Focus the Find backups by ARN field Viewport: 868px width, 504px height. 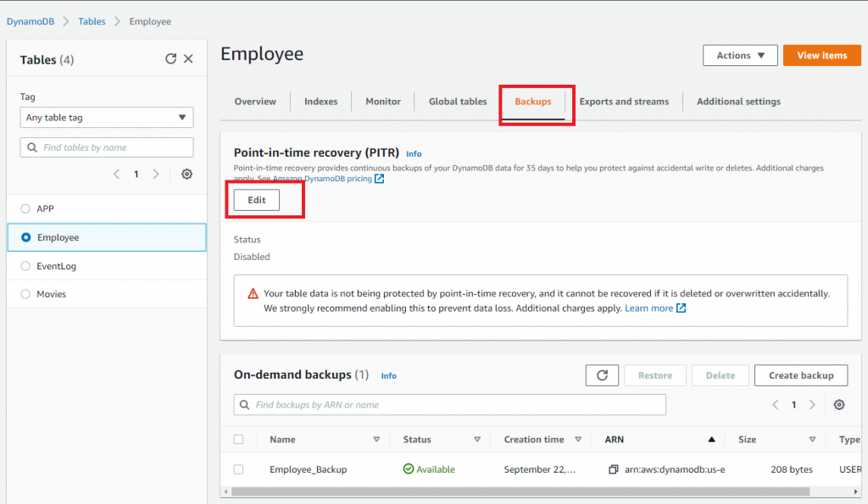click(x=449, y=405)
